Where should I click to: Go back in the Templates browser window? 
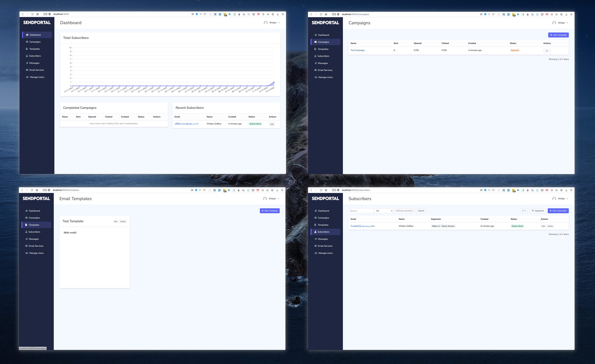pos(22,190)
